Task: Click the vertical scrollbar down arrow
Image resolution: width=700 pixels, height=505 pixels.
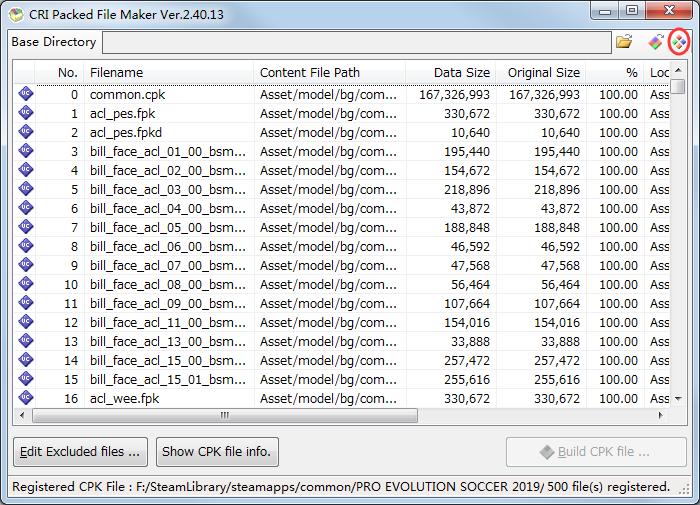Action: 678,398
